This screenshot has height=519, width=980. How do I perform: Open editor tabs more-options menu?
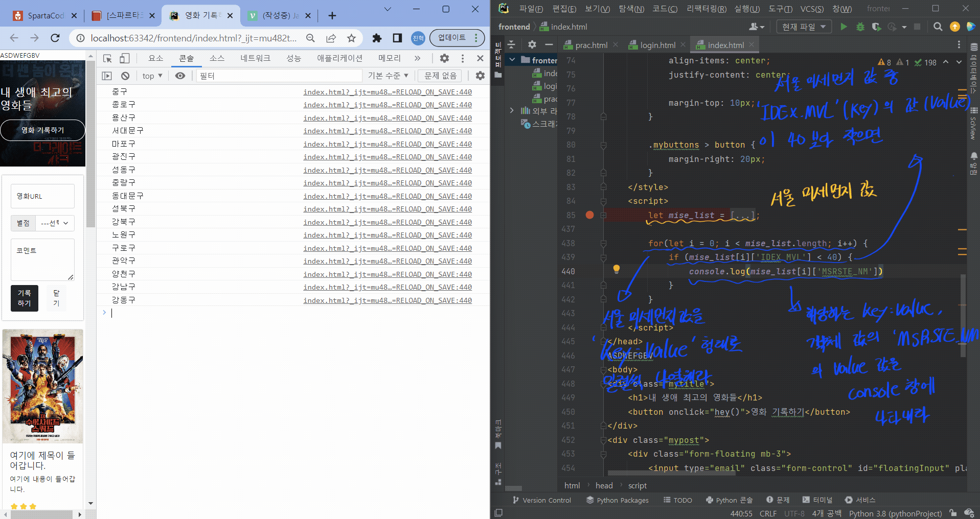tap(959, 45)
